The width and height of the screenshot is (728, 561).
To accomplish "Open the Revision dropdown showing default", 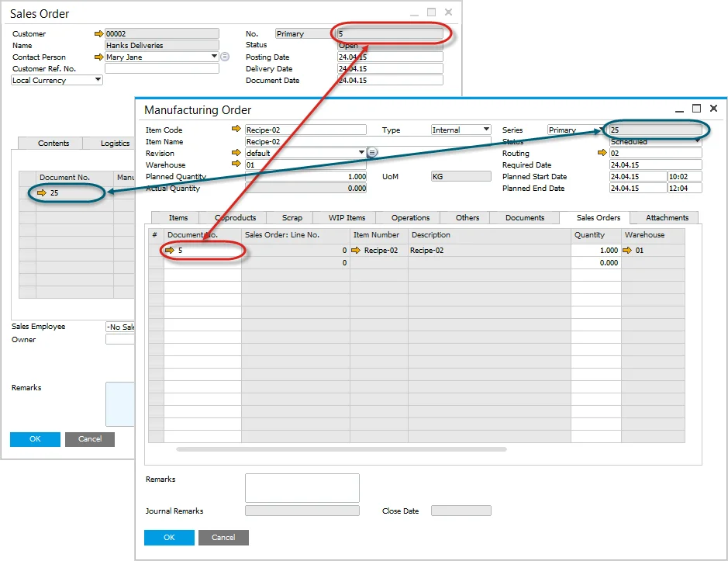I will pos(361,153).
